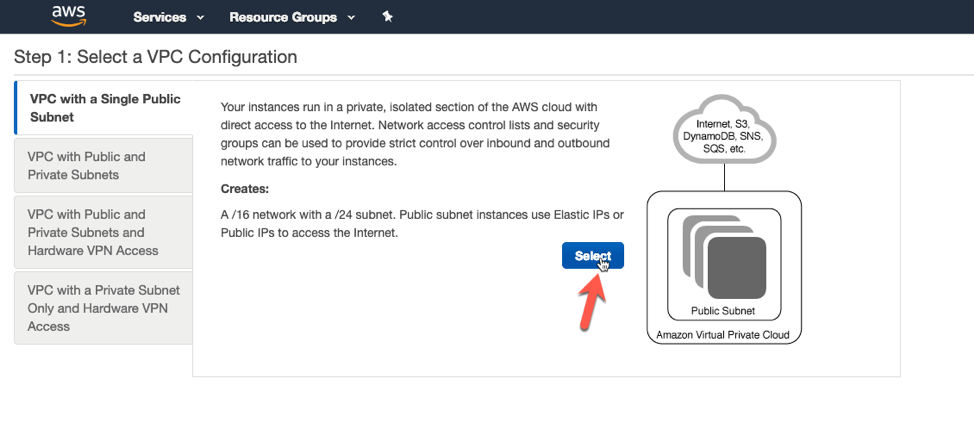Click the pushpin shortcut icon
The width and height of the screenshot is (974, 447).
point(387,17)
